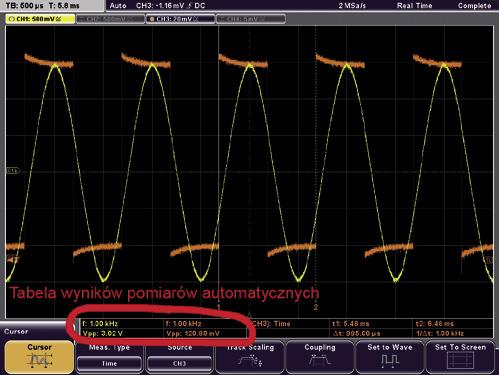Viewport: 499px width, 375px height.
Task: Open the Source selector showing CH3
Action: point(179,363)
